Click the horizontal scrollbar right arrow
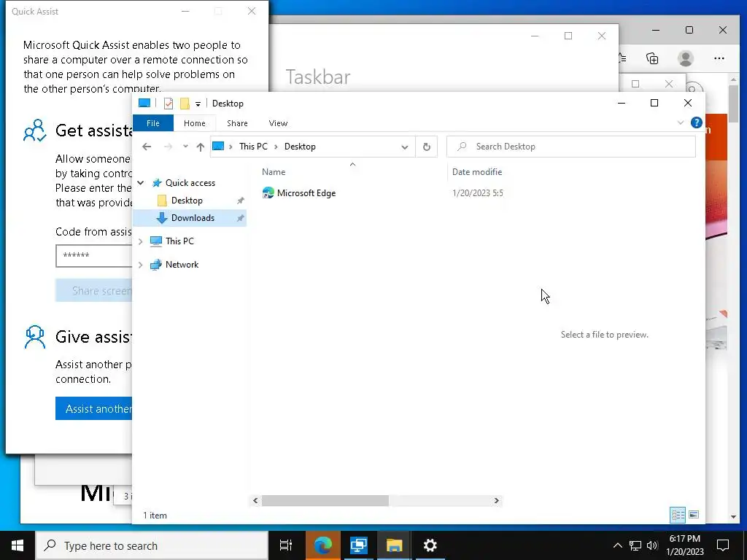 [496, 500]
